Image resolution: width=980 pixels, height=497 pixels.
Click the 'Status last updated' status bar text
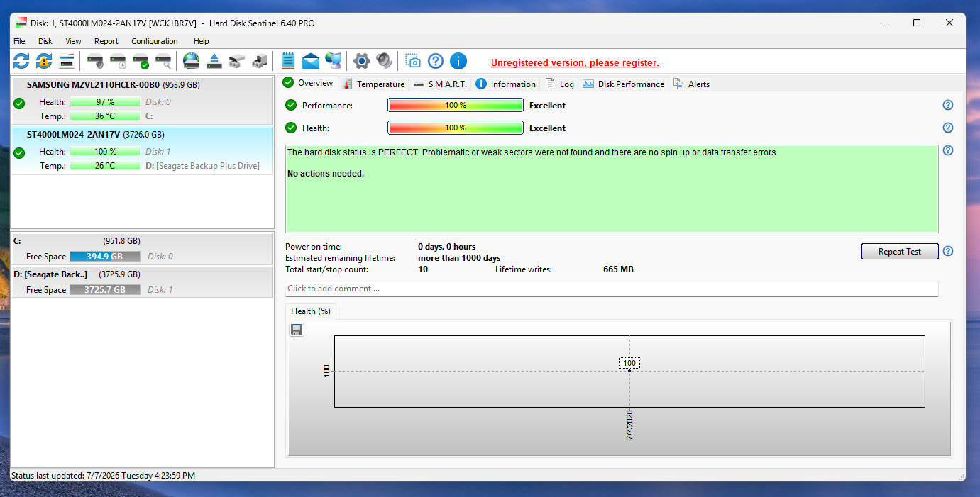[x=104, y=476]
